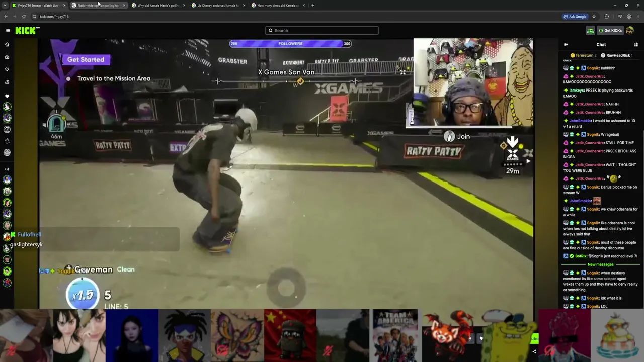Image resolution: width=644 pixels, height=362 pixels.
Task: Click the share icon at bottom right
Action: click(x=534, y=352)
